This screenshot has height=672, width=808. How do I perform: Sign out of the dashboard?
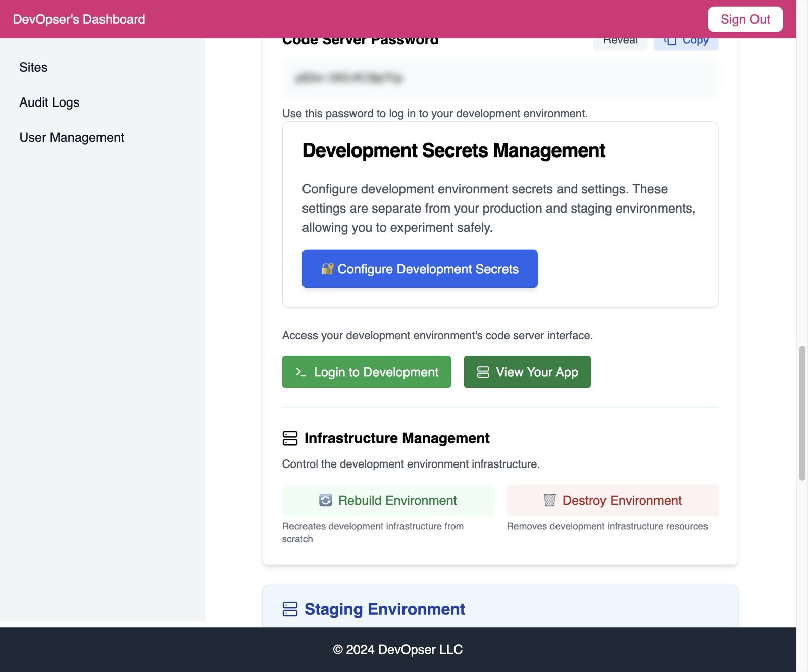pyautogui.click(x=745, y=19)
